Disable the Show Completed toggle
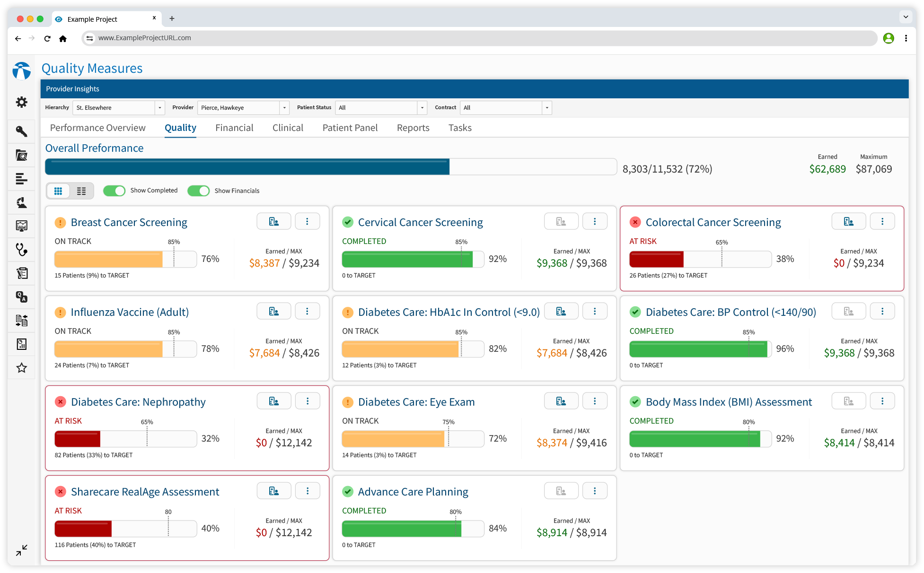 pos(114,191)
